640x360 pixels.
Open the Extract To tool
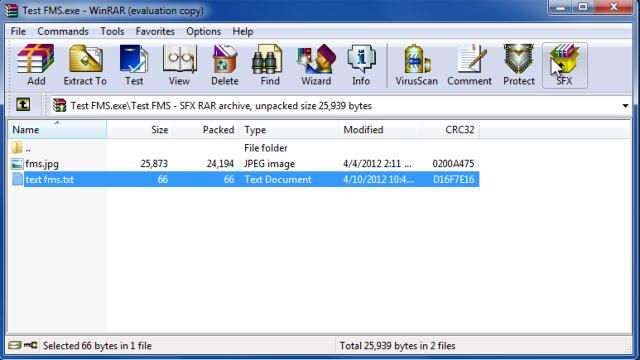coord(85,65)
